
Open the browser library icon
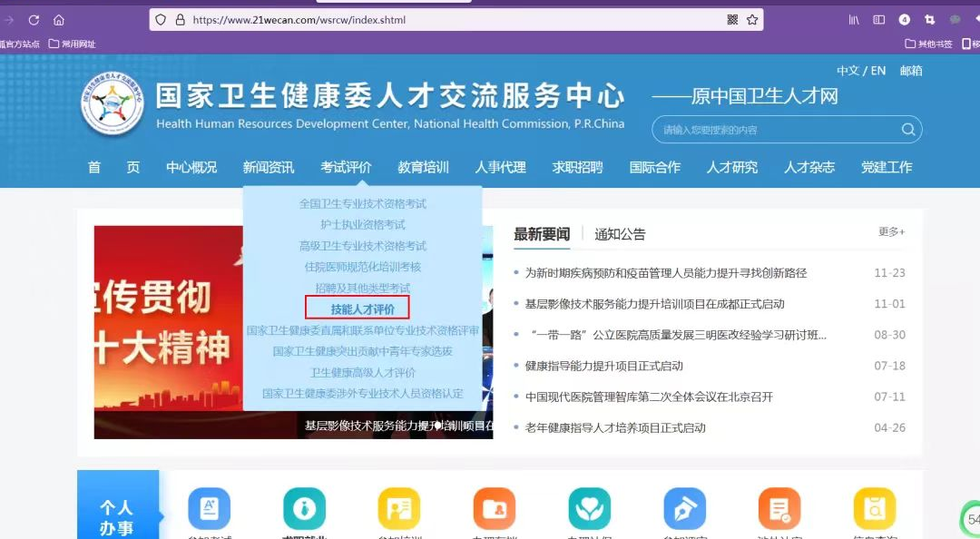854,20
